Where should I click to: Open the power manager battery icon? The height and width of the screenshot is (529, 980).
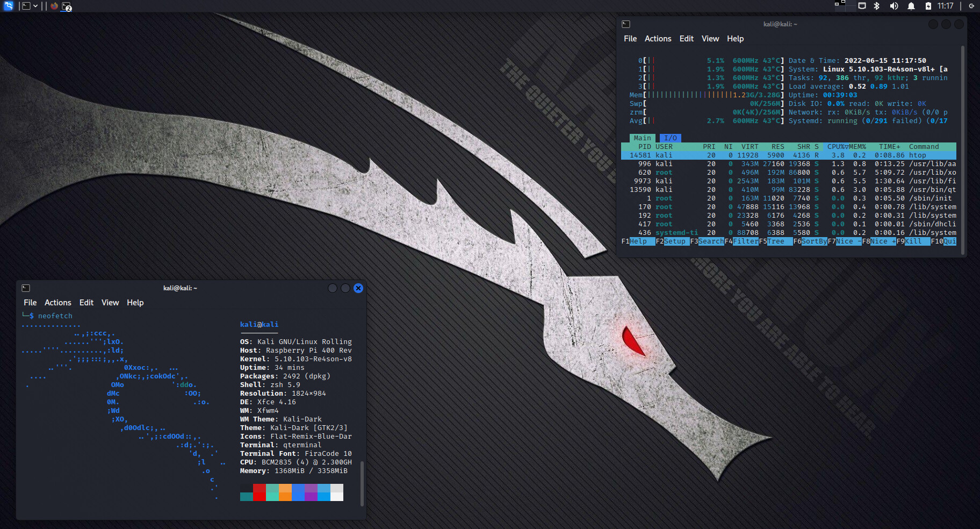point(928,6)
